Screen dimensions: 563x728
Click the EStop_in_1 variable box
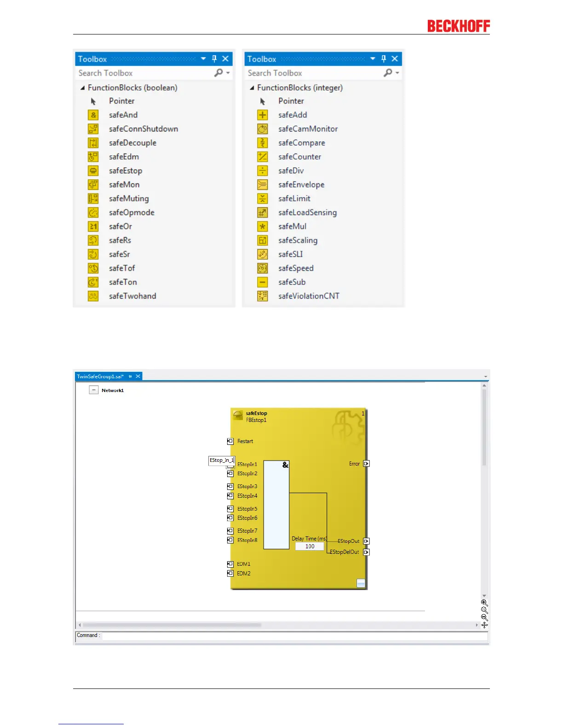pyautogui.click(x=222, y=461)
